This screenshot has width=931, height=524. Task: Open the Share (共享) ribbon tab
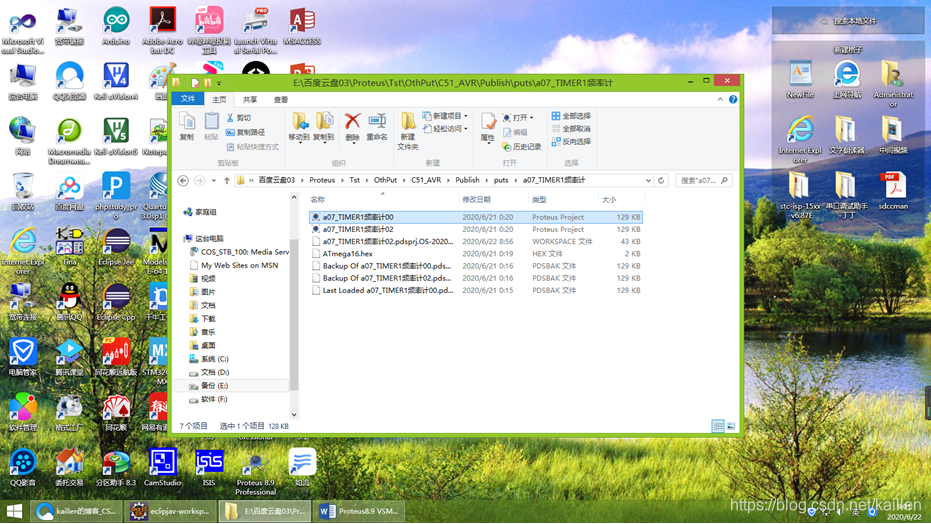pos(250,100)
